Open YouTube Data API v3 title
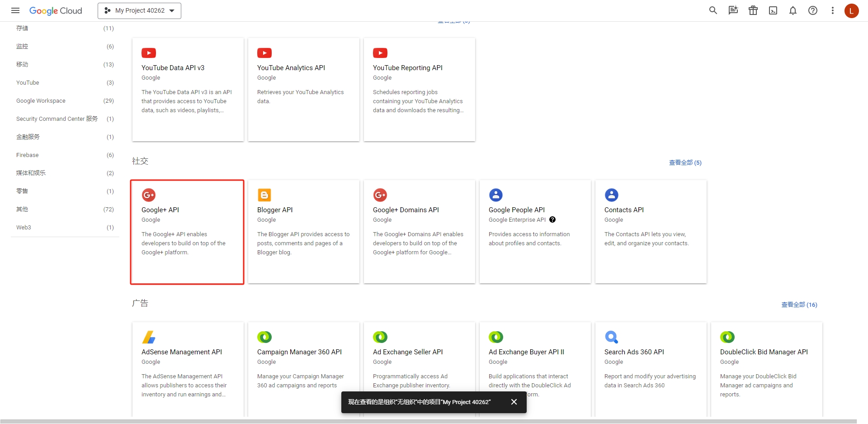 click(x=173, y=68)
